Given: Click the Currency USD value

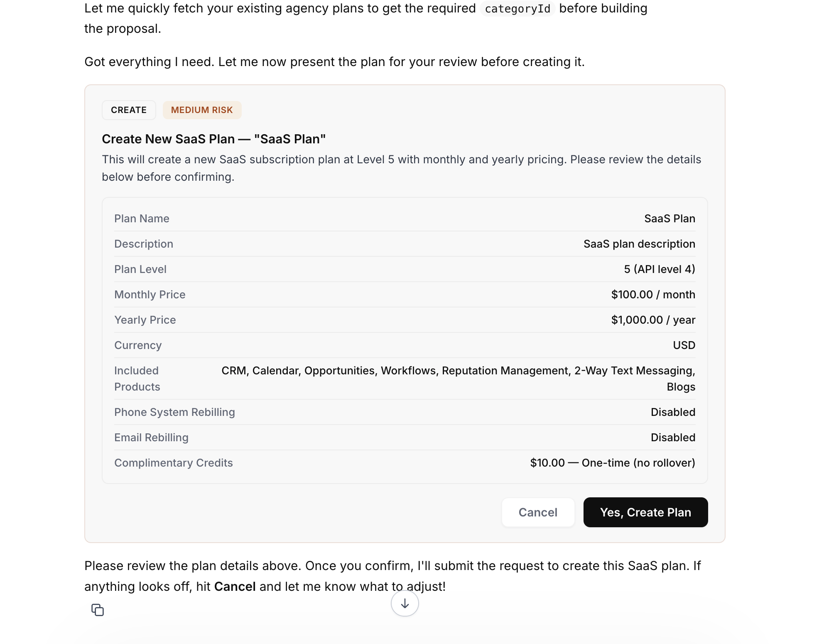Looking at the screenshot, I should (684, 345).
